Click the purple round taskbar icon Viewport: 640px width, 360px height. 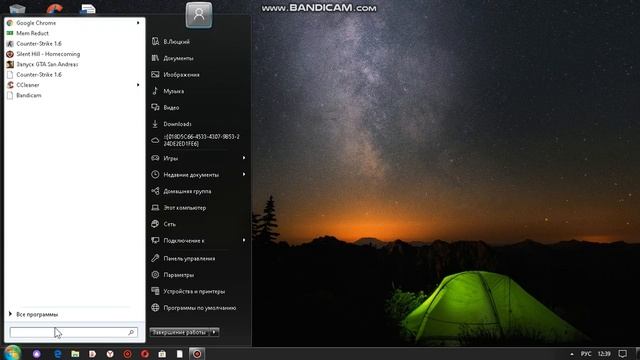click(37, 354)
